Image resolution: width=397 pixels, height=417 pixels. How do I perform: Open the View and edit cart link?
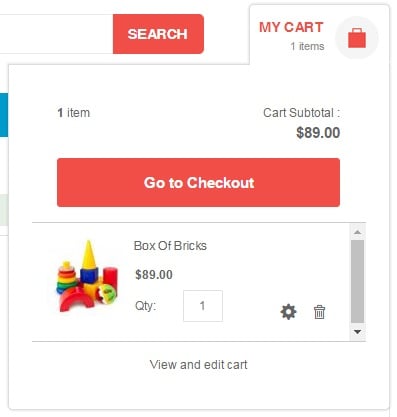(x=199, y=365)
